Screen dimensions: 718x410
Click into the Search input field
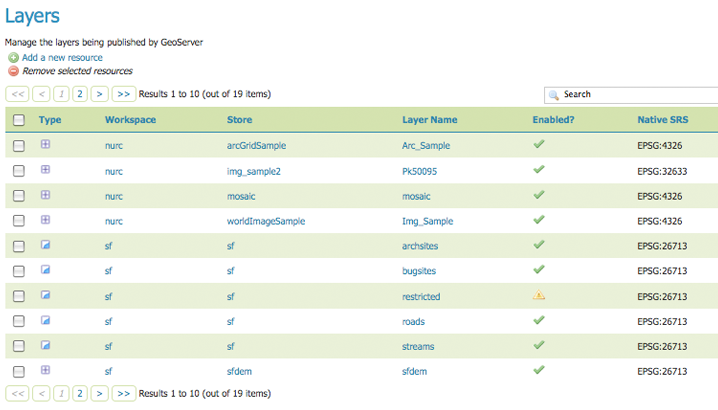(635, 95)
